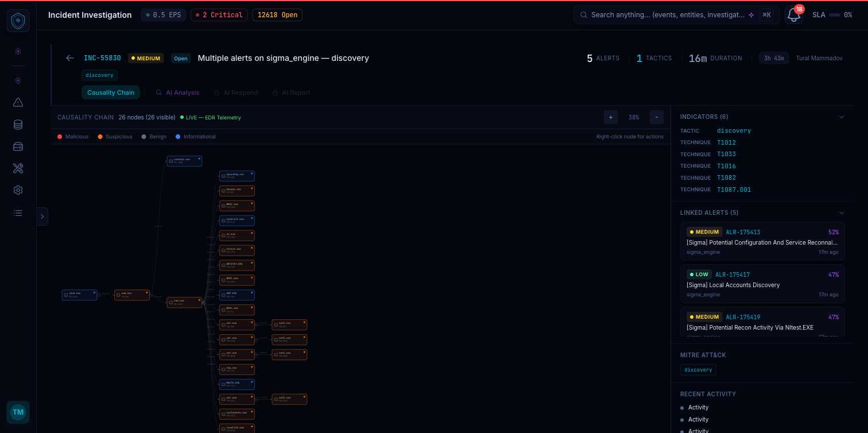Click the 2 Critical status pill
The height and width of the screenshot is (433, 868).
(219, 15)
